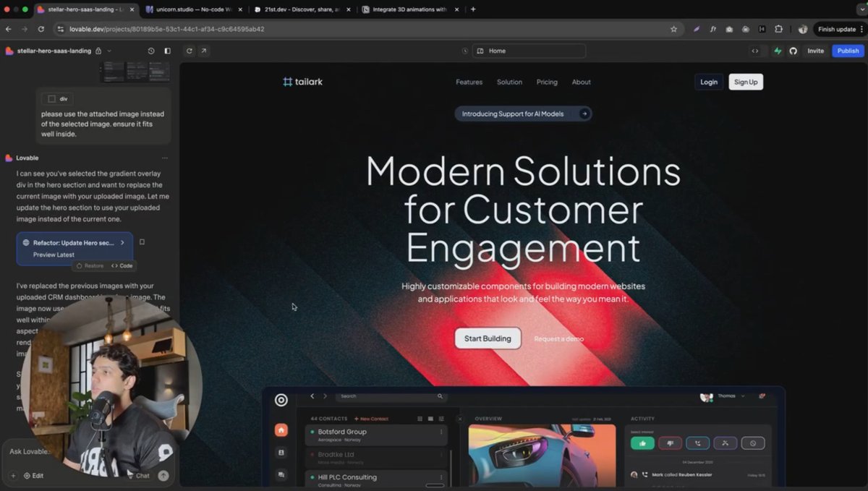The height and width of the screenshot is (491, 868).
Task: Click the tailark logo in the preview
Action: tap(303, 82)
